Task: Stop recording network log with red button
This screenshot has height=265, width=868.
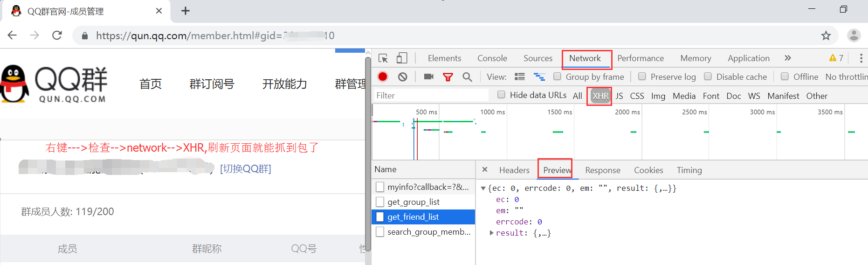Action: [383, 77]
